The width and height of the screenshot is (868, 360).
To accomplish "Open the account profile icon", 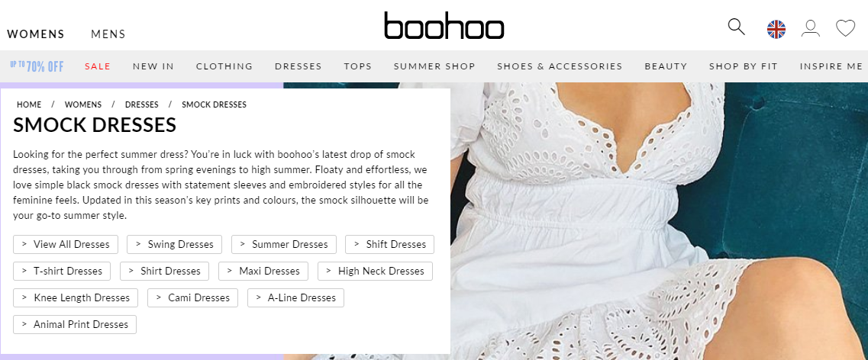I will [x=811, y=28].
